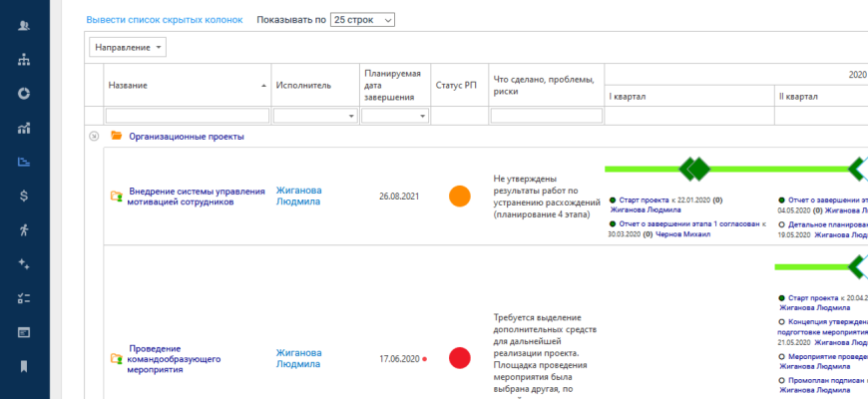Click the running person sidebar icon

click(24, 229)
